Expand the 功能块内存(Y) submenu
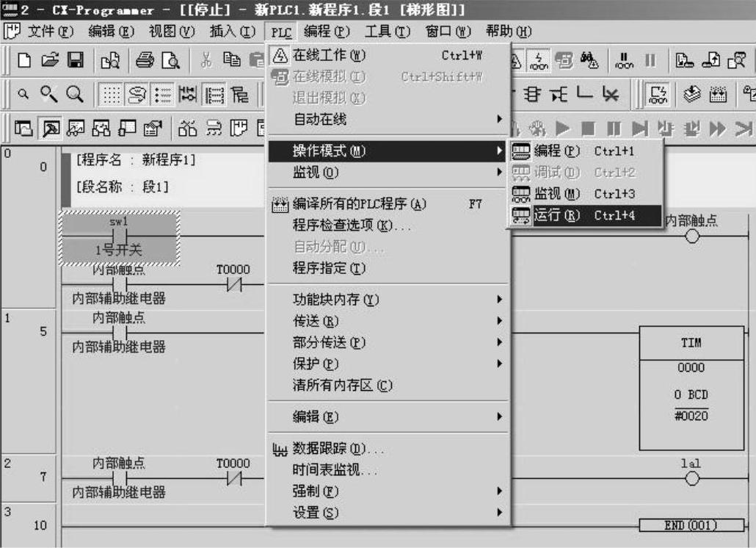756x548 pixels. [x=388, y=300]
